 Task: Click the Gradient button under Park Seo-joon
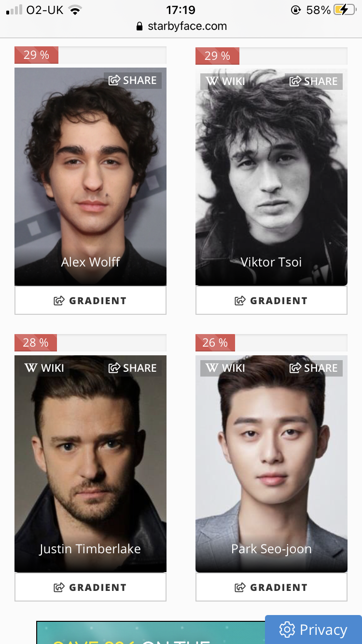tap(271, 587)
